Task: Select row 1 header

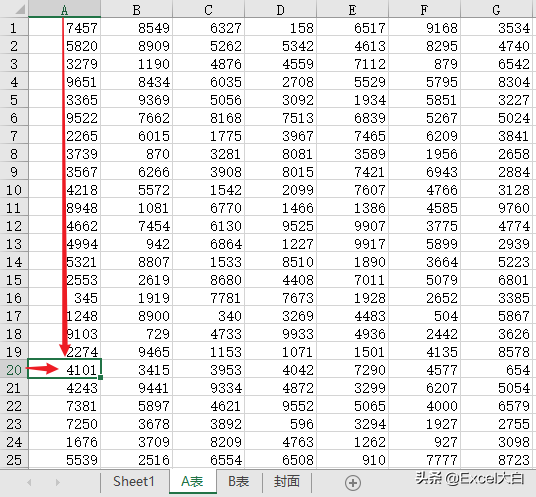Action: (x=14, y=28)
